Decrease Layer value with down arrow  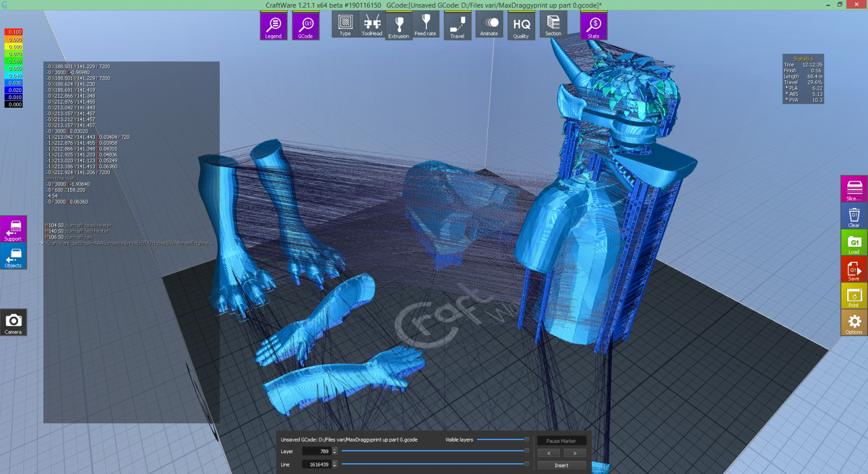pos(334,454)
